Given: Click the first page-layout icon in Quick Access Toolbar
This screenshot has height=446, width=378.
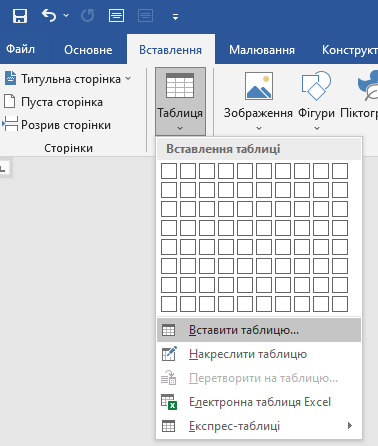Looking at the screenshot, I should (x=116, y=15).
